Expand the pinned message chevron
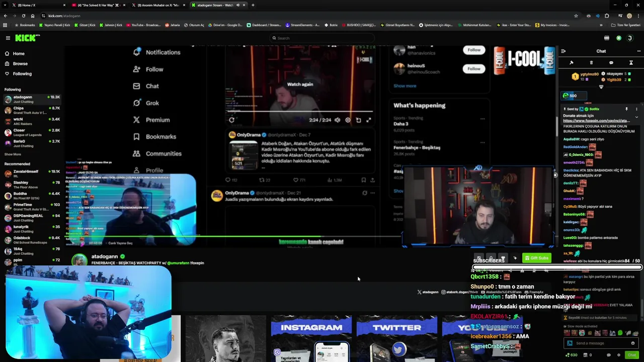The image size is (644, 362). (636, 117)
